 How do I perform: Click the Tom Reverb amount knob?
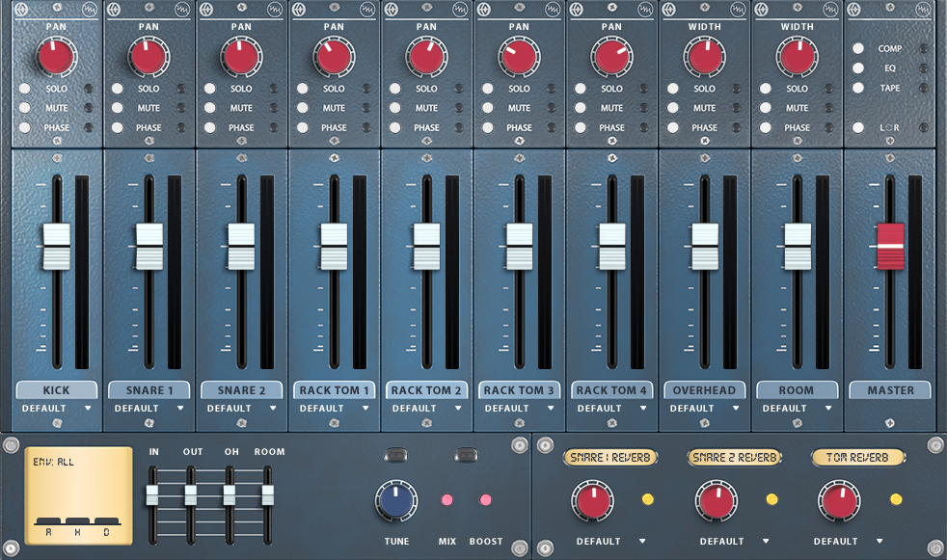point(839,501)
